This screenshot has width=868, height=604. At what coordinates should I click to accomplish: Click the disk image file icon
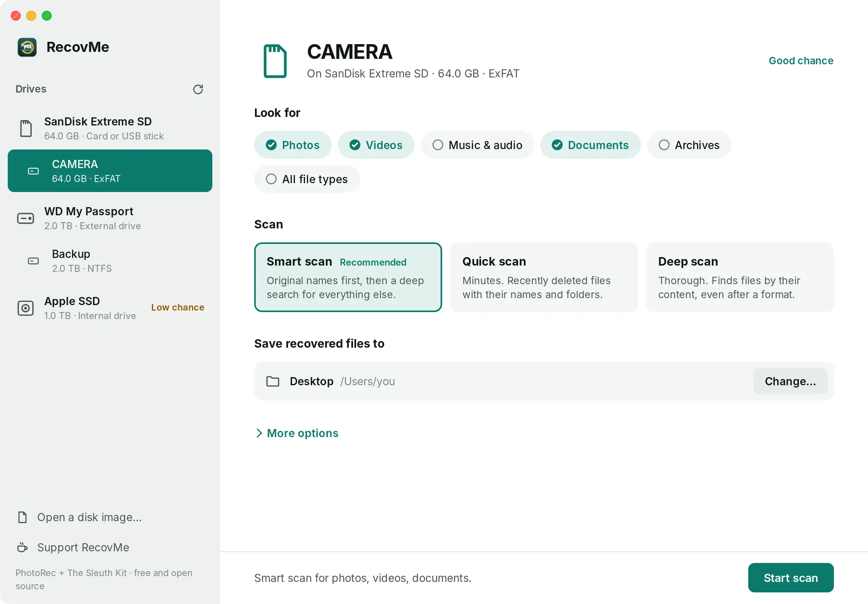(22, 517)
